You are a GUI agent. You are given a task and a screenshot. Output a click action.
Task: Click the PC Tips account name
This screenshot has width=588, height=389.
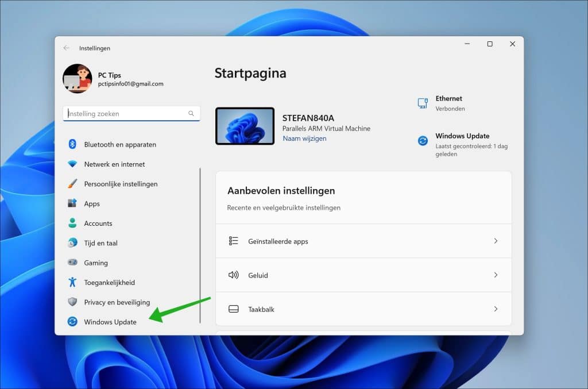pos(110,75)
